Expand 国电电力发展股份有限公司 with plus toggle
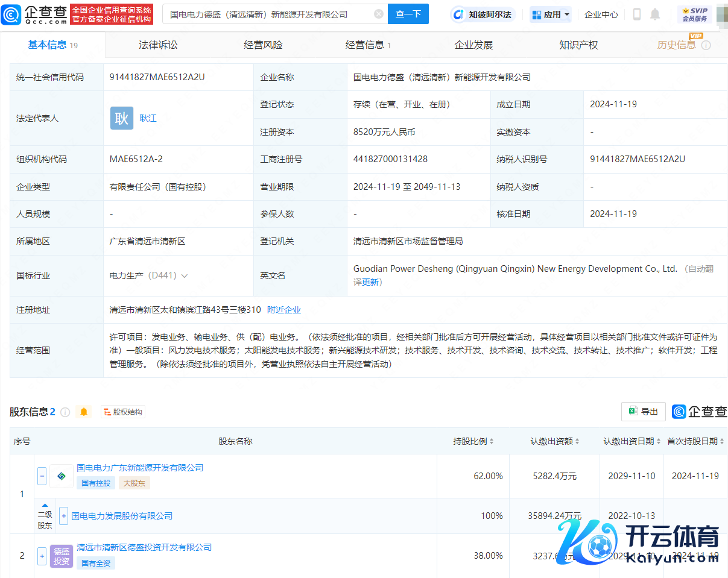This screenshot has height=578, width=728. coord(64,516)
